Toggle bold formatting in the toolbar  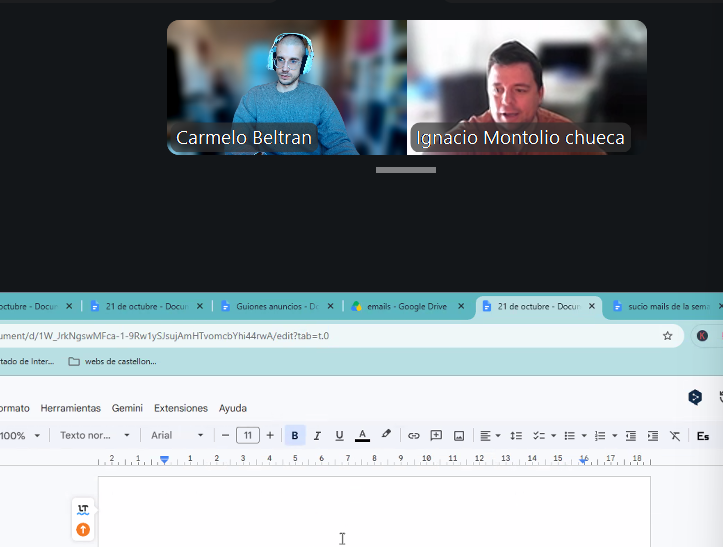(x=295, y=435)
